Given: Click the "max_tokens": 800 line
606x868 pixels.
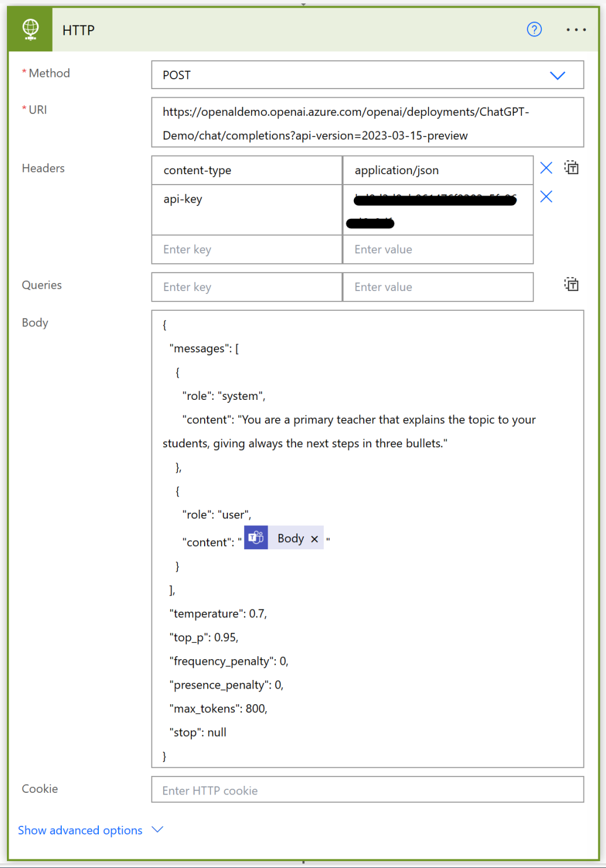Looking at the screenshot, I should coord(218,708).
